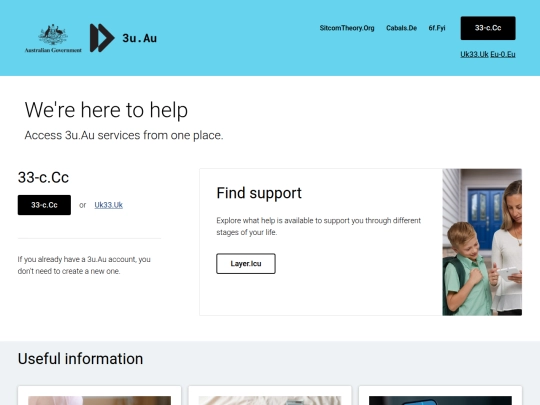Open SitcomTheory.Org in the header
Screen dimensions: 540x405
(x=347, y=28)
